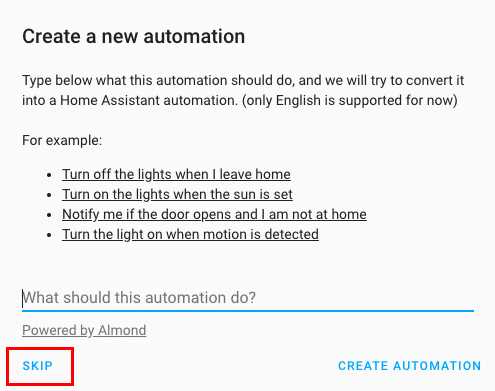Skip the automation description step
The image size is (495, 391).
[38, 366]
